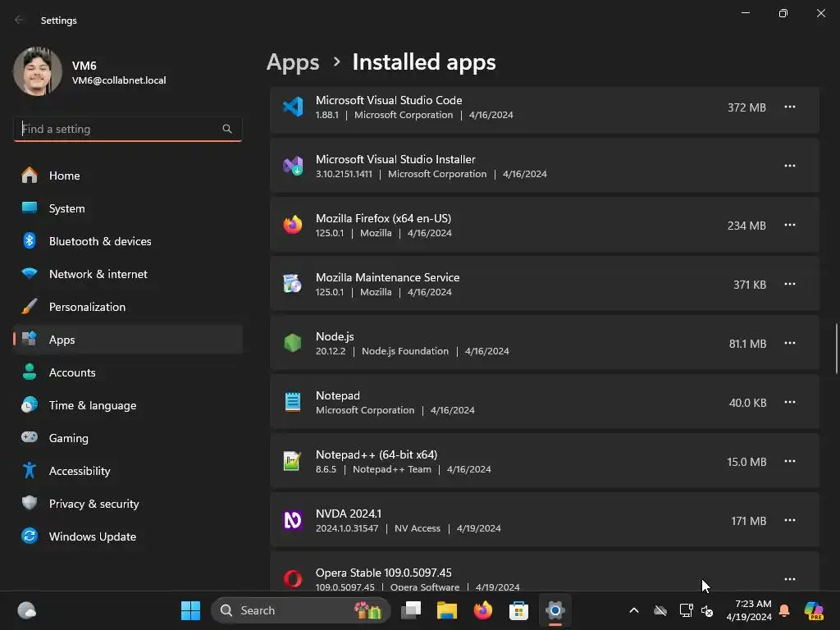Viewport: 840px width, 630px height.
Task: Click the back arrow in Settings
Action: click(x=20, y=20)
